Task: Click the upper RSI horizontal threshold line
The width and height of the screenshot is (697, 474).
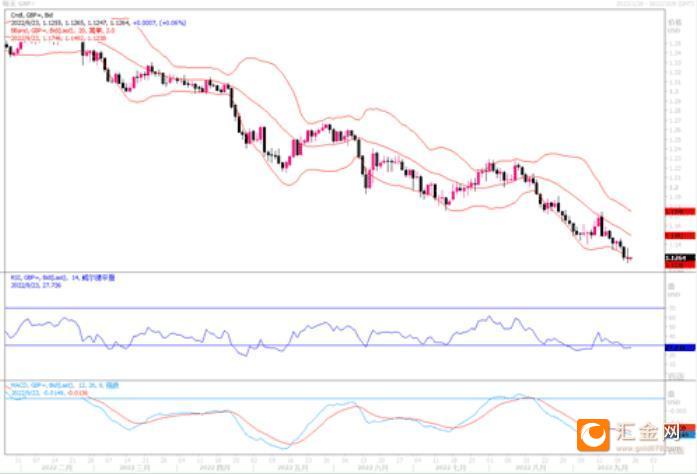Action: (x=335, y=308)
